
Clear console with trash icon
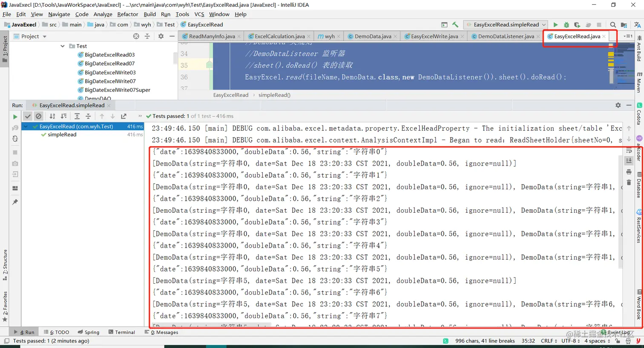[x=629, y=183]
